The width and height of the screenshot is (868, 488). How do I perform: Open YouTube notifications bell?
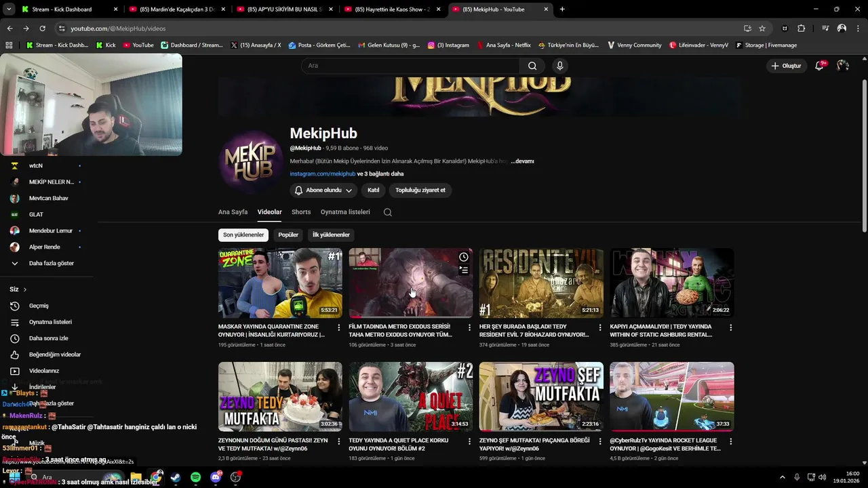tap(819, 66)
